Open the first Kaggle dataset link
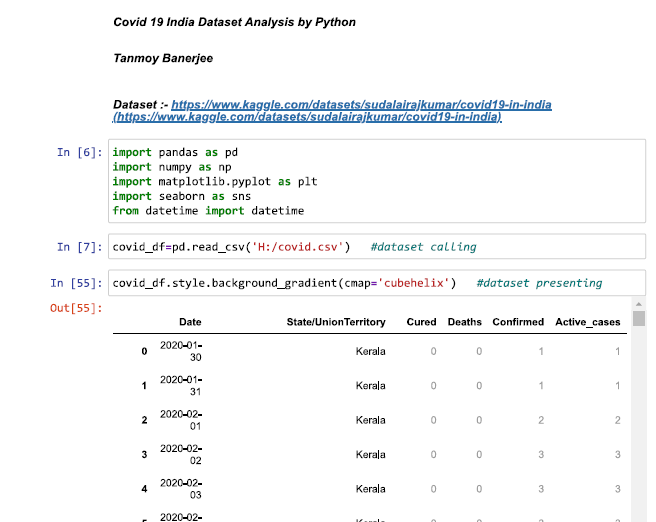This screenshot has height=522, width=656. pyautogui.click(x=361, y=105)
